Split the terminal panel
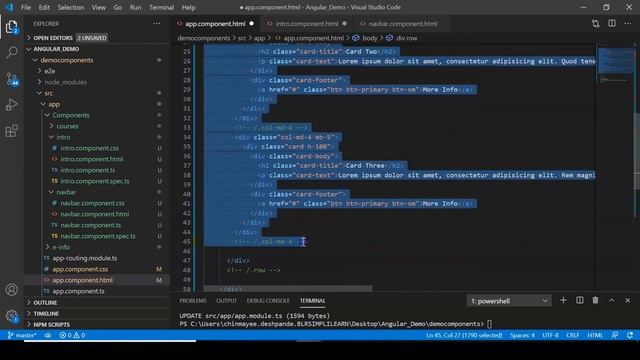Viewport: 640px width, 360px height. click(x=579, y=300)
